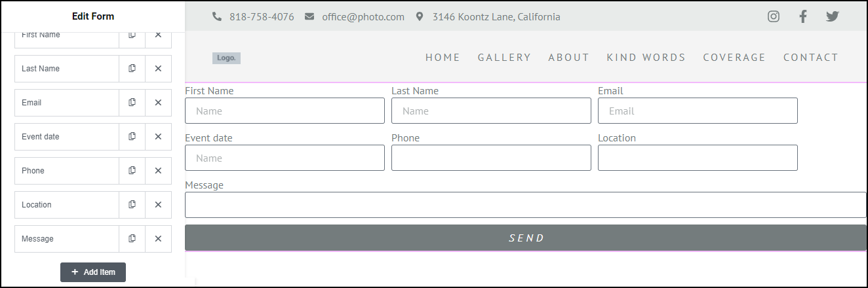Open the Facebook social icon
The image size is (868, 288).
(803, 17)
